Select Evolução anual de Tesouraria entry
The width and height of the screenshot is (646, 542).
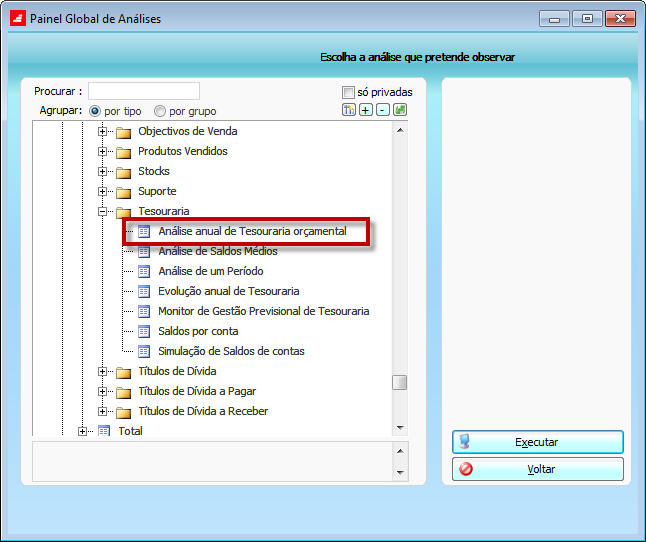click(x=229, y=291)
